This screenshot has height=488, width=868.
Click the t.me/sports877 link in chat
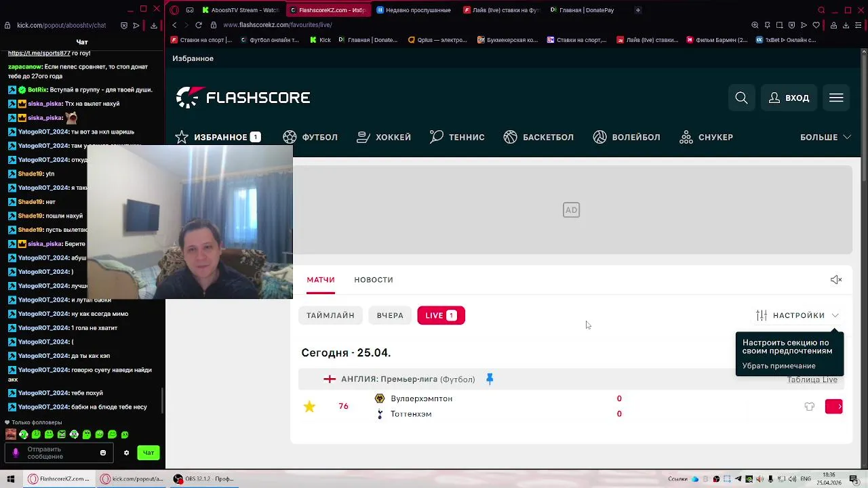(x=39, y=53)
